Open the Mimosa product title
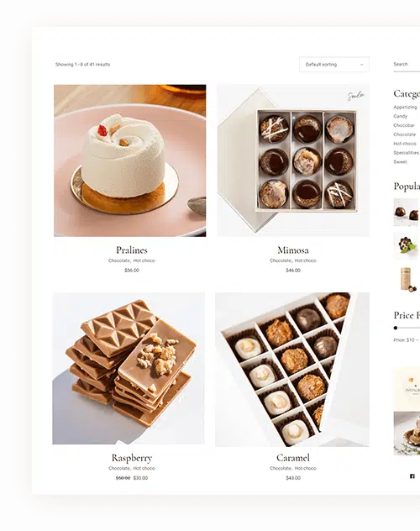 [x=293, y=250]
